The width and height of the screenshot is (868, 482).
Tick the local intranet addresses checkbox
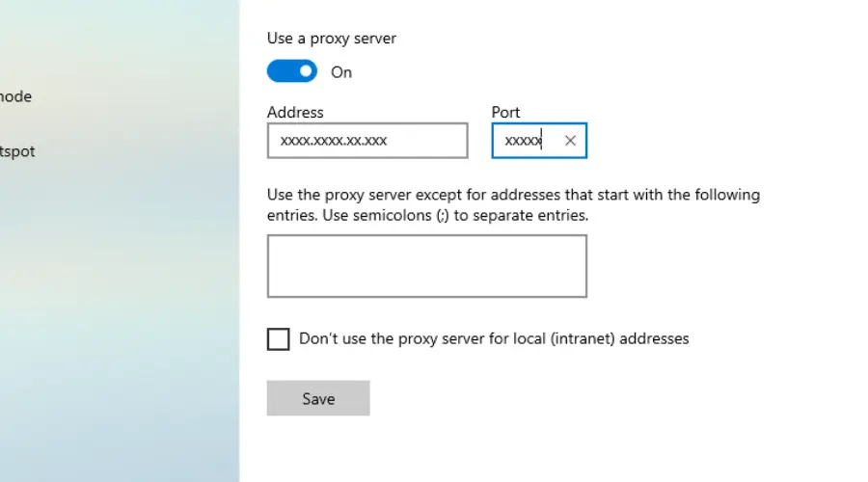coord(278,339)
